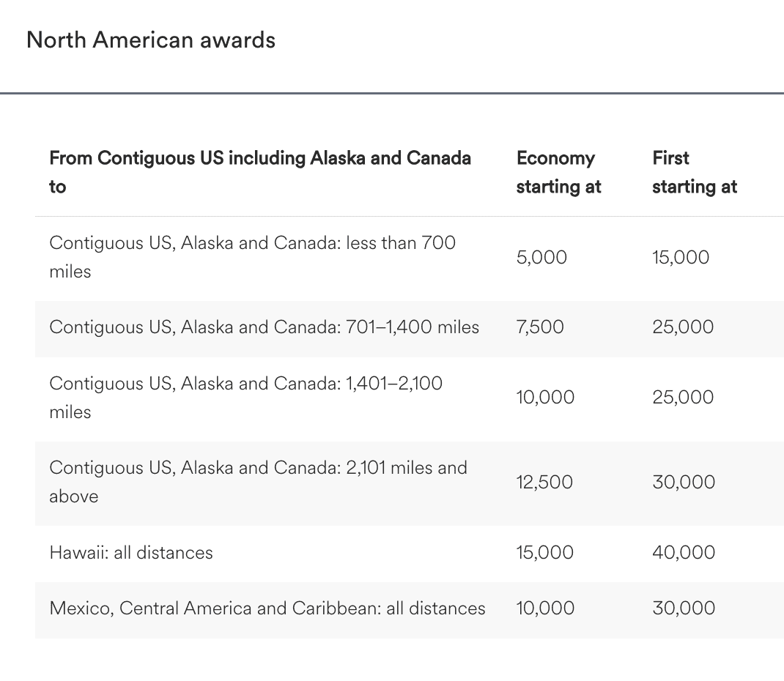784x681 pixels.
Task: Click the North American awards heading
Action: point(151,40)
